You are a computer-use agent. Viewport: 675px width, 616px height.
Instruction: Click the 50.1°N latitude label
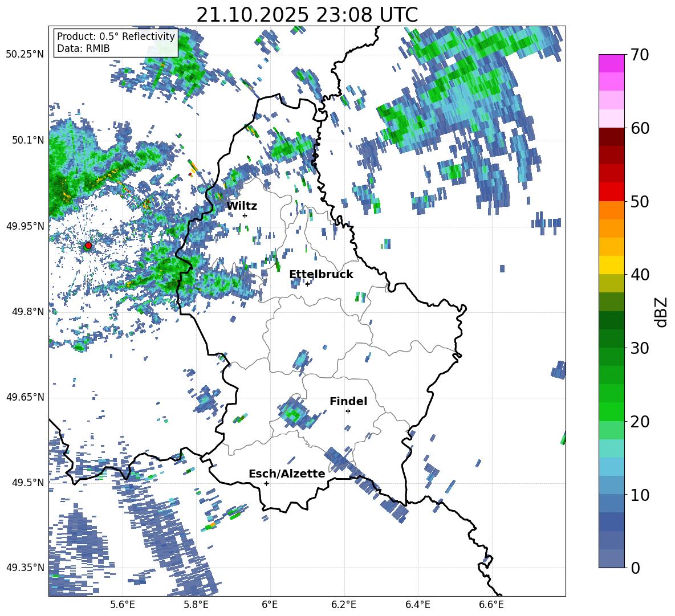(x=28, y=140)
